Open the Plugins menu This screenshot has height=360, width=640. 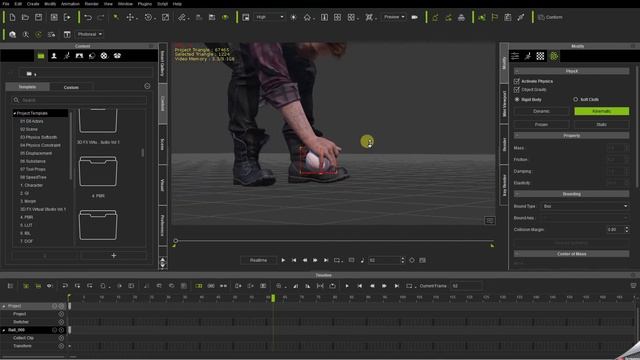[x=145, y=4]
